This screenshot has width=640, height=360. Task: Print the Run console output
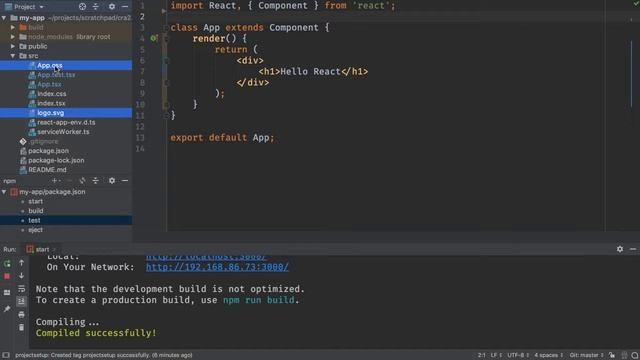point(21,314)
